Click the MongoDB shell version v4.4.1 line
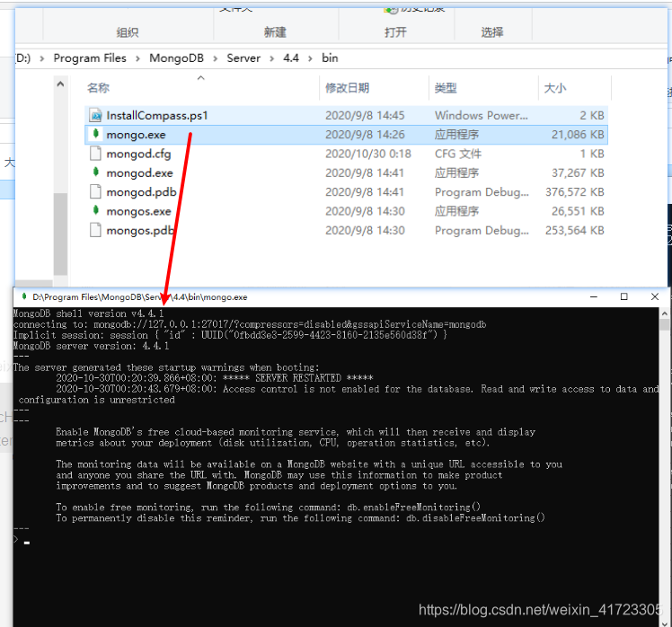This screenshot has width=672, height=627. click(x=88, y=313)
